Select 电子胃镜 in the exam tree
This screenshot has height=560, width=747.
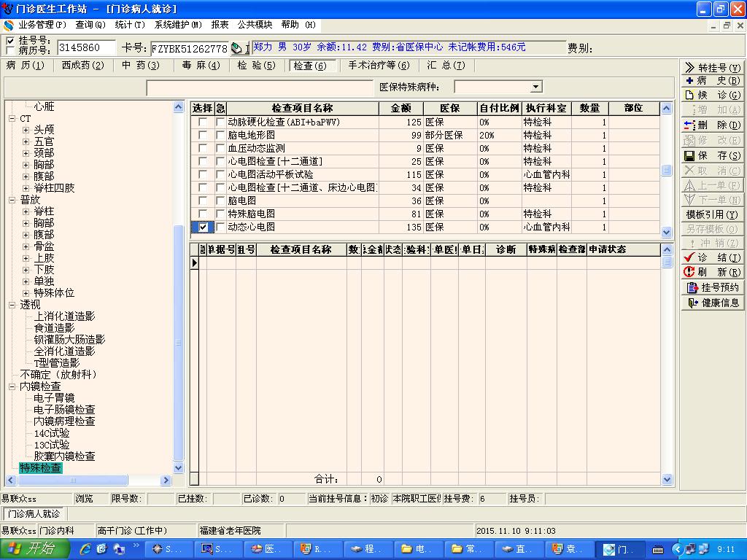(x=54, y=398)
